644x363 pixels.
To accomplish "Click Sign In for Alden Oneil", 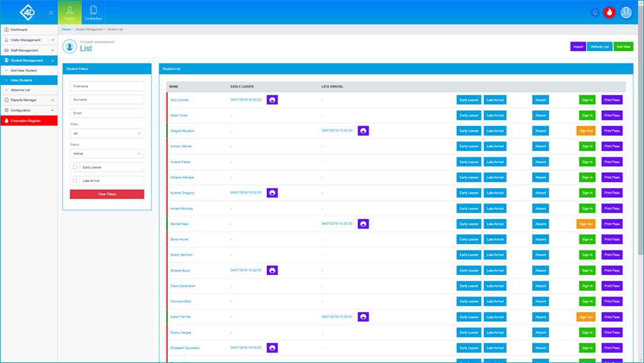I will pos(587,116).
